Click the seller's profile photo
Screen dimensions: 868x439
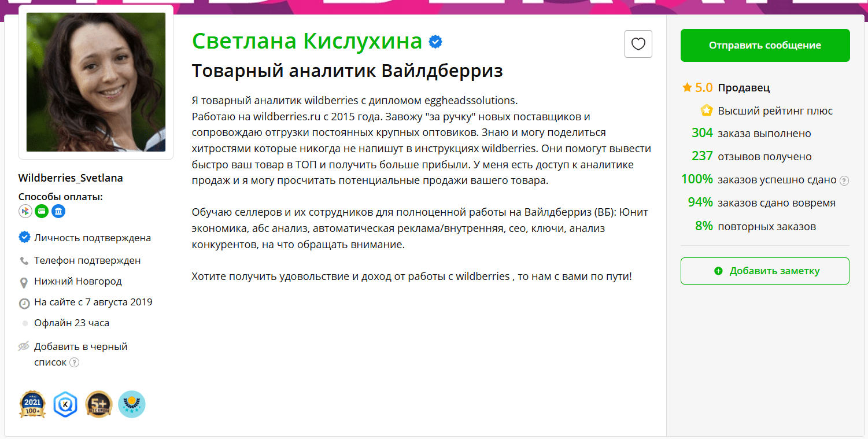(x=96, y=82)
